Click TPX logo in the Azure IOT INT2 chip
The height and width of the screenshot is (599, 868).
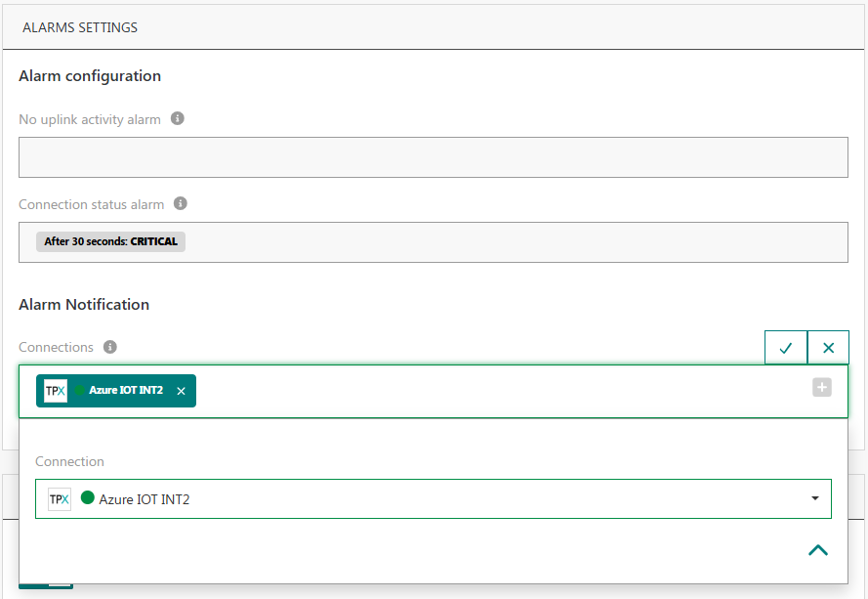pos(56,391)
